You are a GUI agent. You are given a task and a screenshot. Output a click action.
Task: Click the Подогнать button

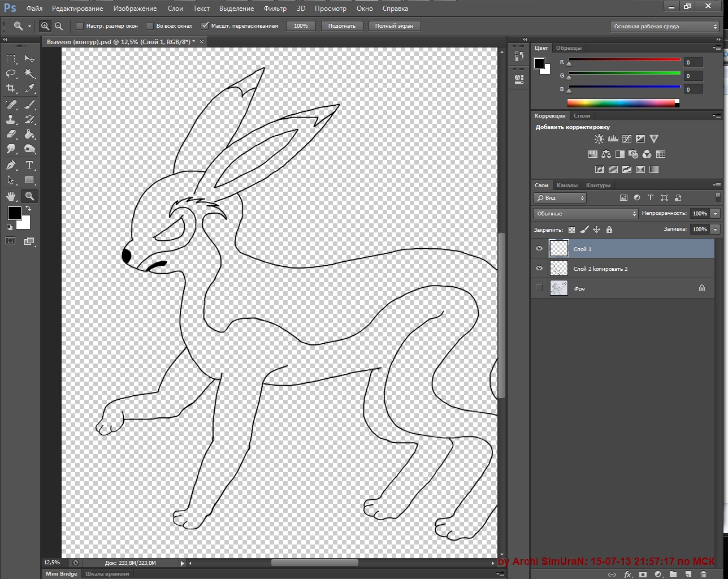[x=342, y=26]
